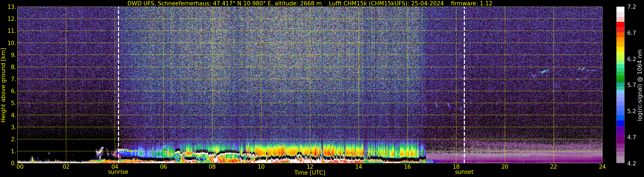Click the 'Lufft CHM15k (CHM15kUFS): 25-04-2024' title text
This screenshot has height=177, width=644.
click(386, 3)
